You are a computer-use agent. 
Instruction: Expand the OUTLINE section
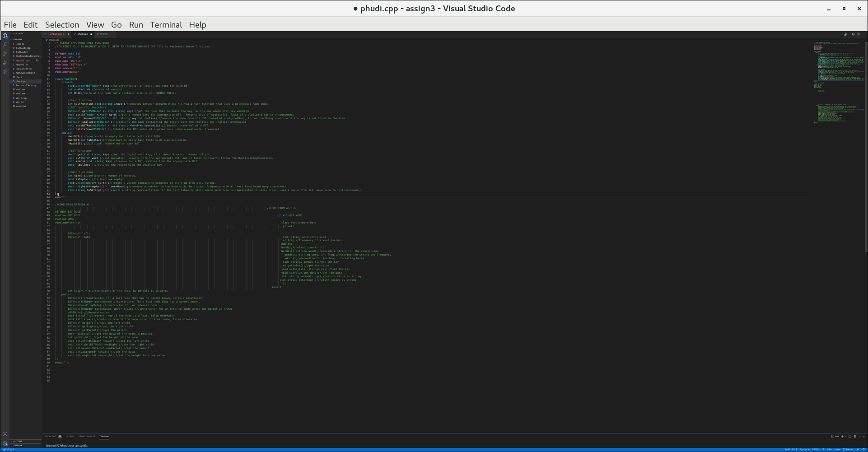16,441
